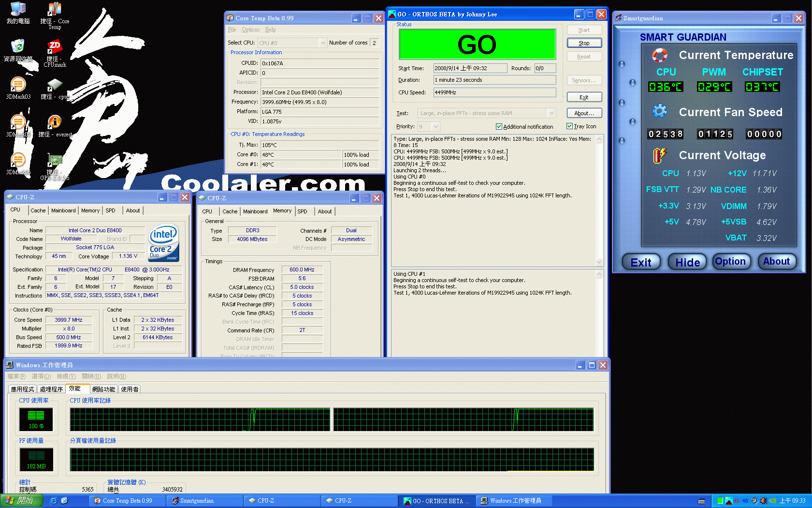Click the Internet Explorer quick launch icon
This screenshot has height=508, width=812.
pos(54,501)
